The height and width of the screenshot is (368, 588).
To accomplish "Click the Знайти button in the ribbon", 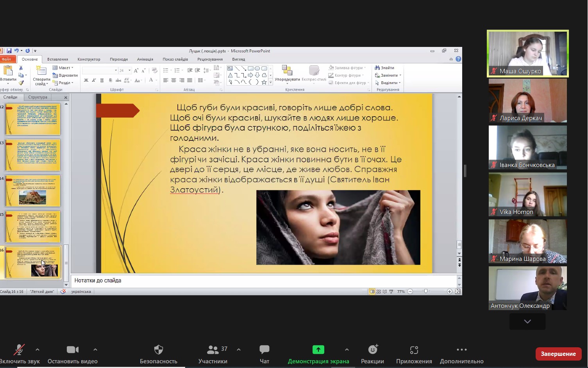I will (385, 68).
